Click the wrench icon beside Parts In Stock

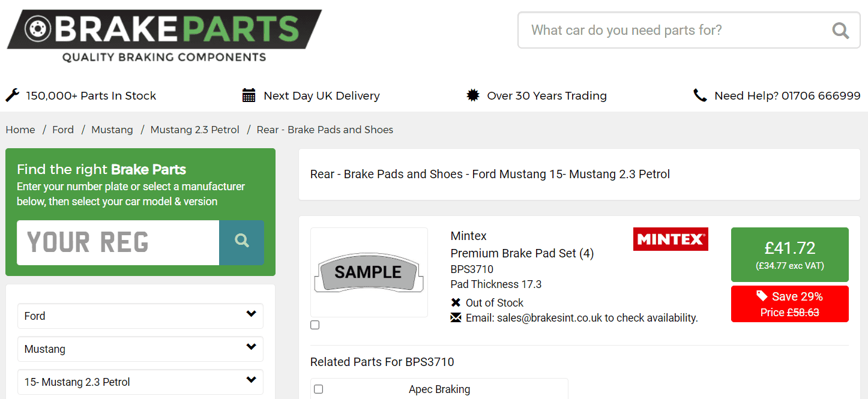click(13, 95)
